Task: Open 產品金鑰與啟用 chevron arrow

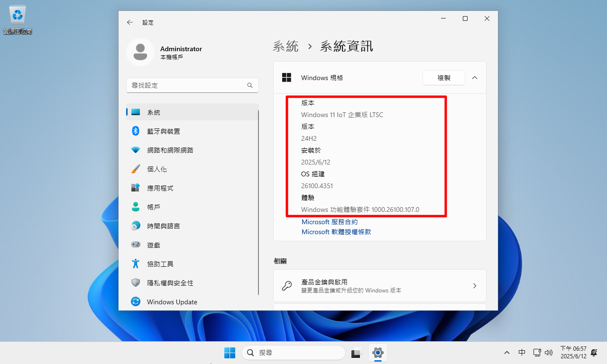Action: 475,286
